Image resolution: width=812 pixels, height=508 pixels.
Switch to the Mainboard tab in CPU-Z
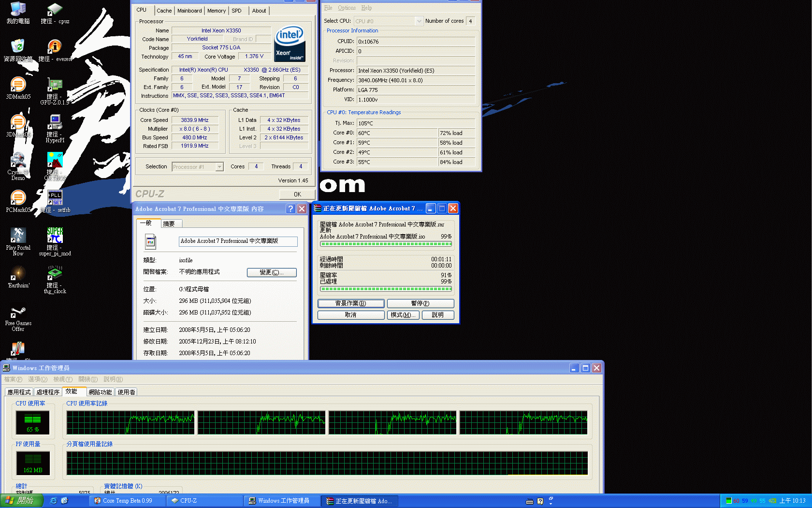coord(189,11)
